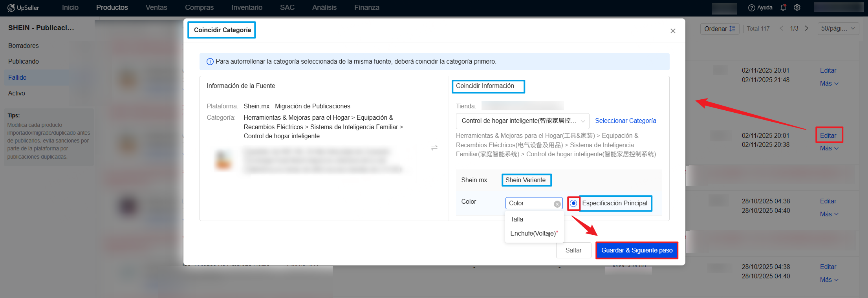Viewport: 868px width, 298px height.
Task: Open the Finanza menu
Action: 367,7
